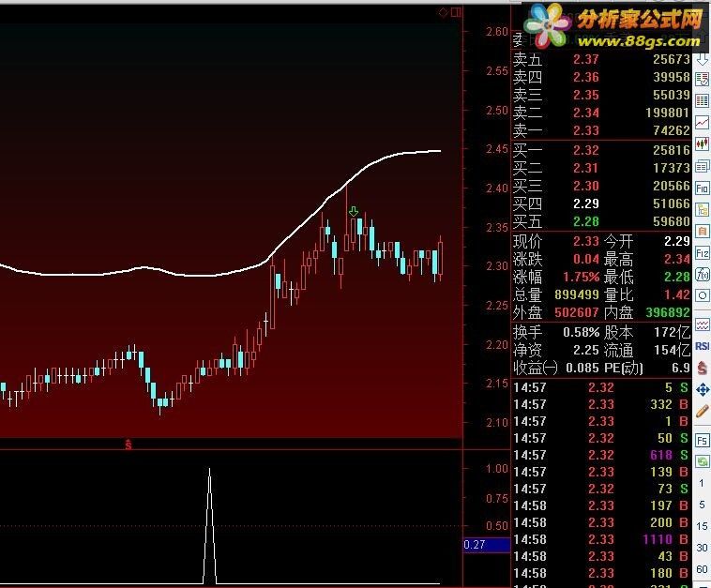Open the quote table grid icon
Screen dimensions: 711x588
pos(702,100)
